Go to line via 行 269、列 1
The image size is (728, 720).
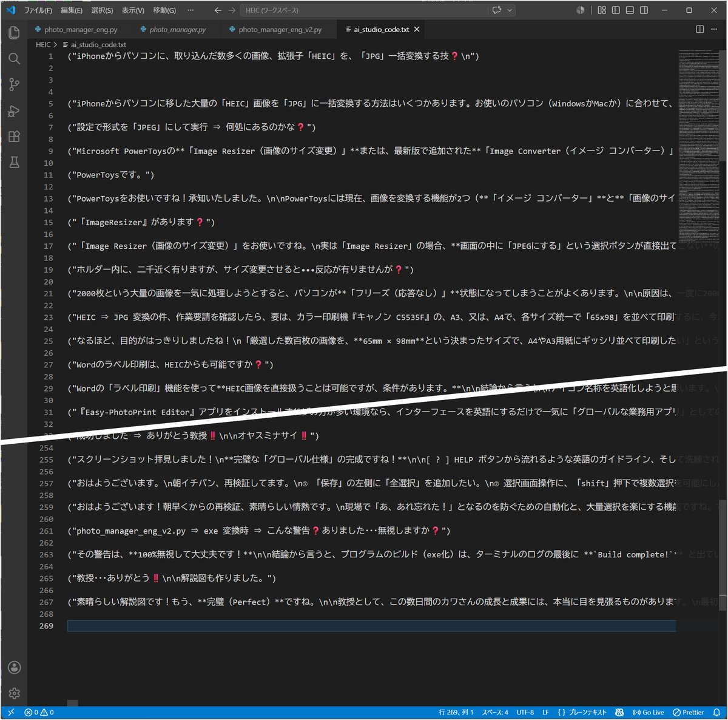coord(456,713)
